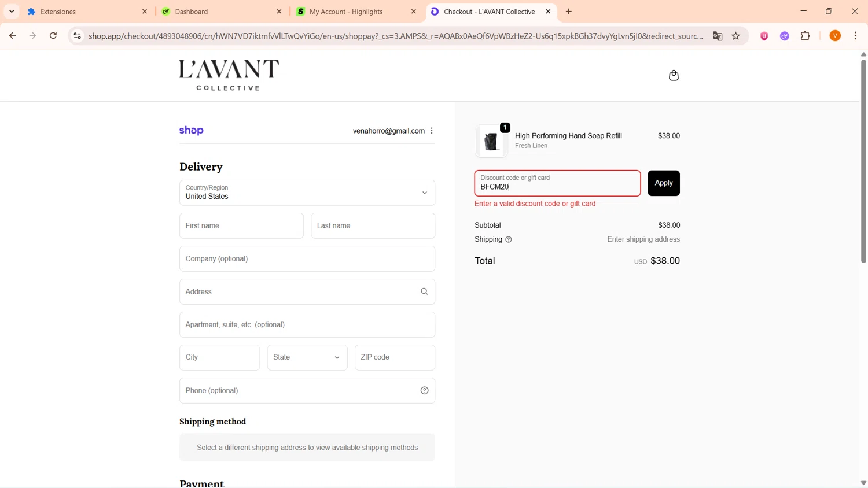Focus the Phone (optional) field
Screen dimensions: 868x488
click(307, 390)
